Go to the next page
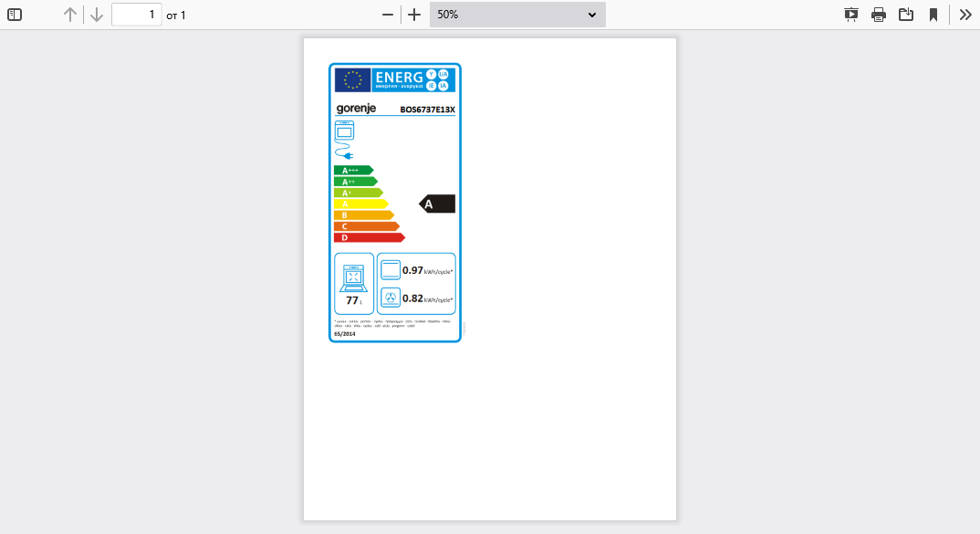The width and height of the screenshot is (980, 534). [96, 15]
